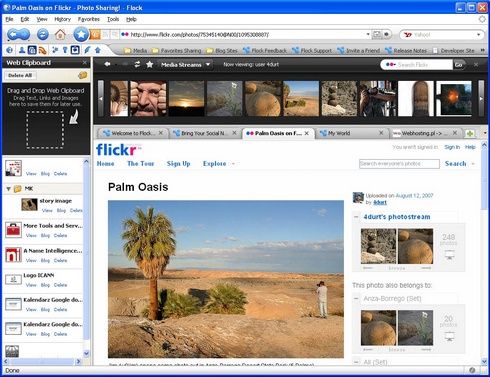
Task: Open the tab list dropdown arrow
Action: [485, 133]
